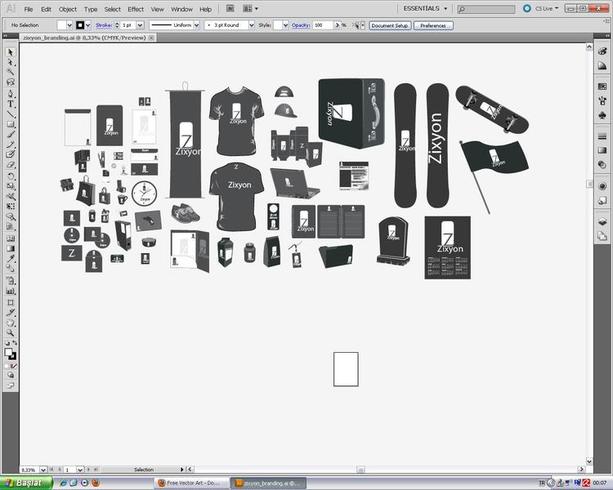
Task: Click the help search field
Action: point(486,9)
